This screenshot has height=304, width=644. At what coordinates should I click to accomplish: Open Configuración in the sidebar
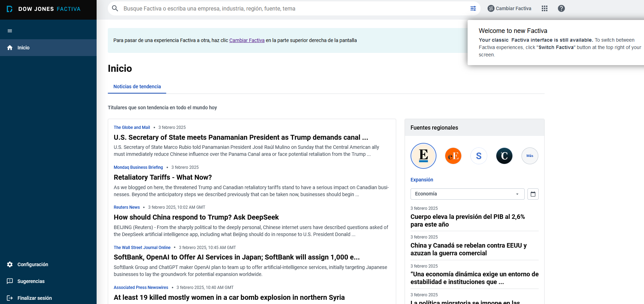pos(48,264)
